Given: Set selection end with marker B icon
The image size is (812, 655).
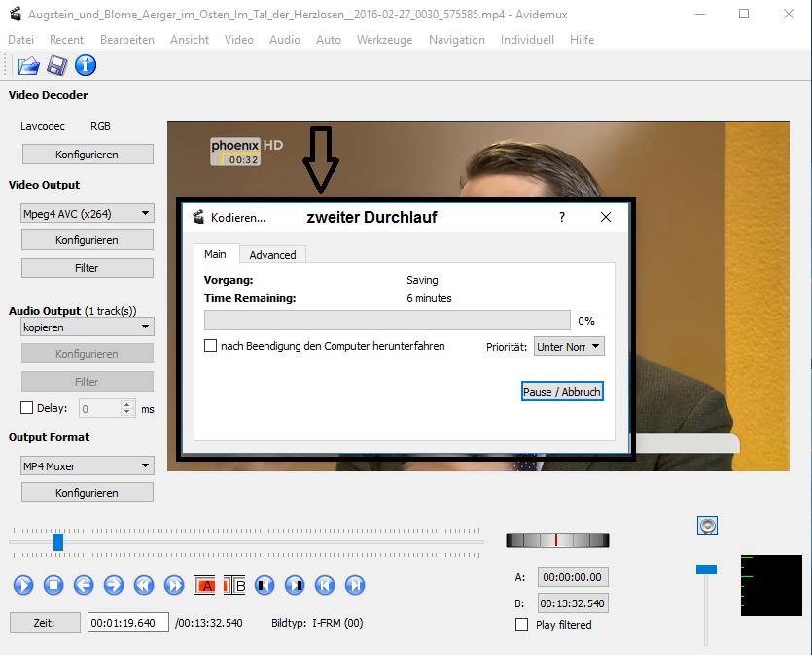Looking at the screenshot, I should tap(235, 585).
